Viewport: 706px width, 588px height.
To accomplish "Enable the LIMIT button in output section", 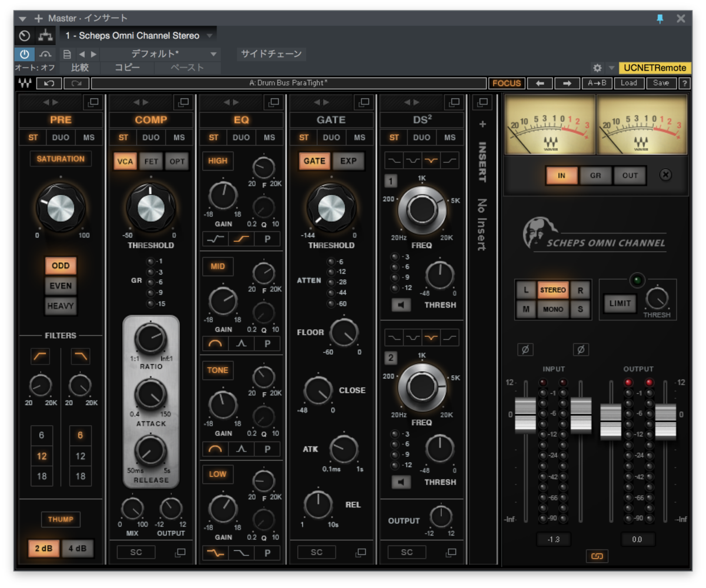I will click(x=620, y=303).
